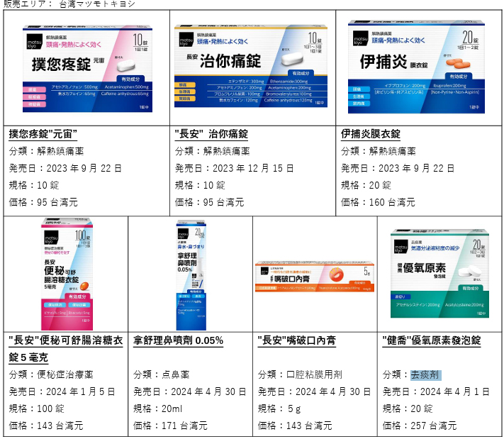504x439 pixels.
Task: Click 規格： 5 g
Action: coord(279,409)
